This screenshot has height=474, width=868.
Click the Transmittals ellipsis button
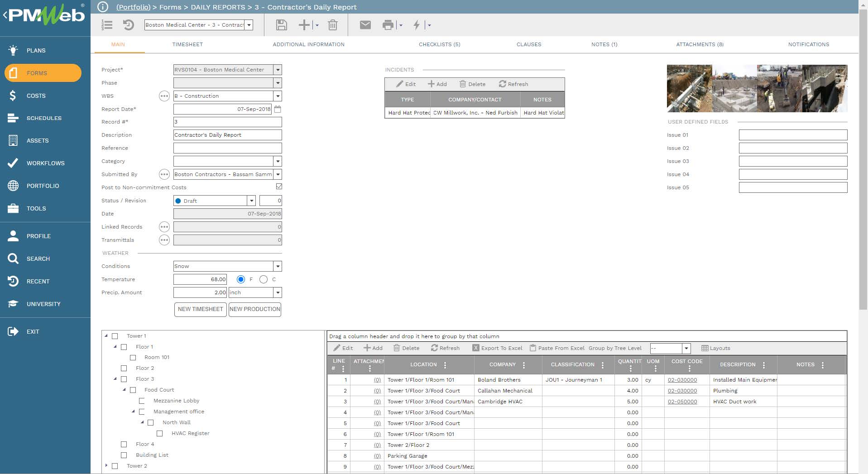pyautogui.click(x=164, y=240)
